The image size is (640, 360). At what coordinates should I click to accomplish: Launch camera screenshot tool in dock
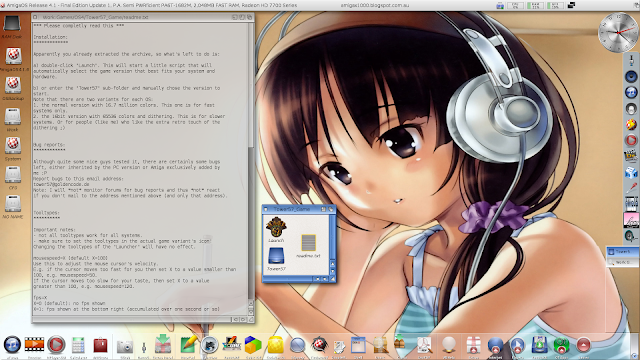[x=125, y=346]
